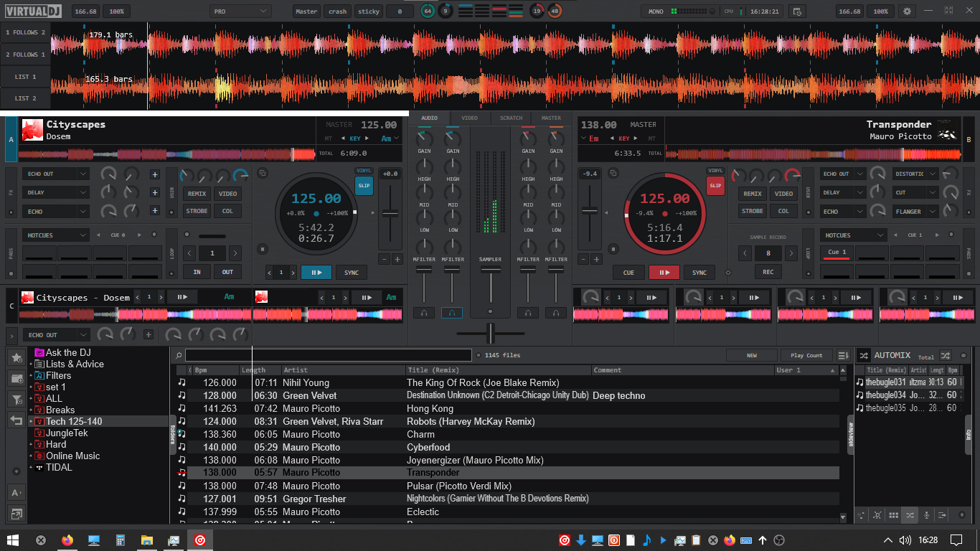Toggle the shuffle icon right of Total
The image size is (980, 551).
946,355
